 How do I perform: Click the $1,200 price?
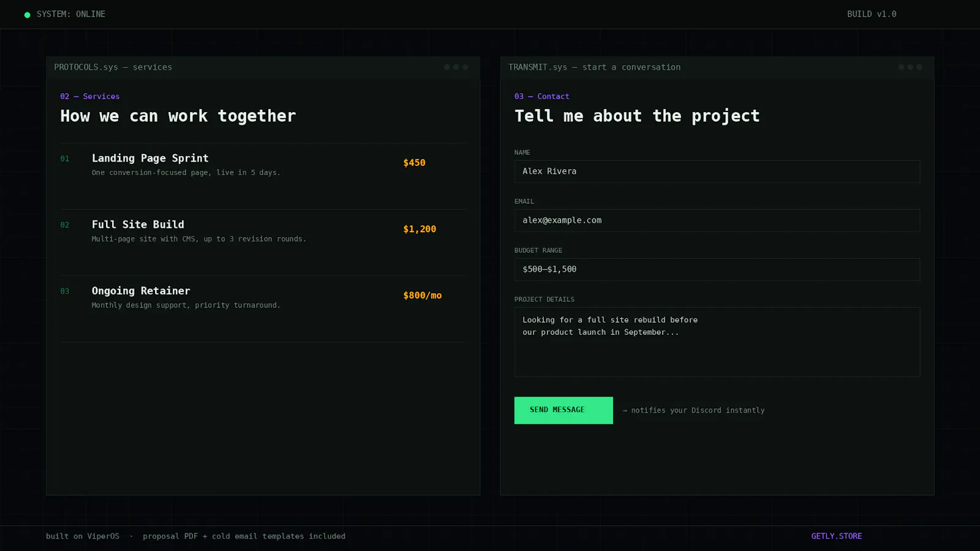[x=420, y=229]
